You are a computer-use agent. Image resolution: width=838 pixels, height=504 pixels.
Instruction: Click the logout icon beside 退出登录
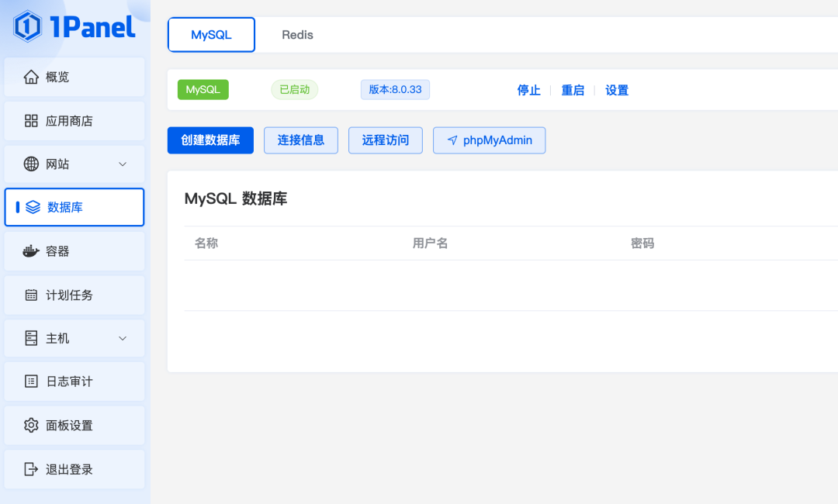(31, 469)
